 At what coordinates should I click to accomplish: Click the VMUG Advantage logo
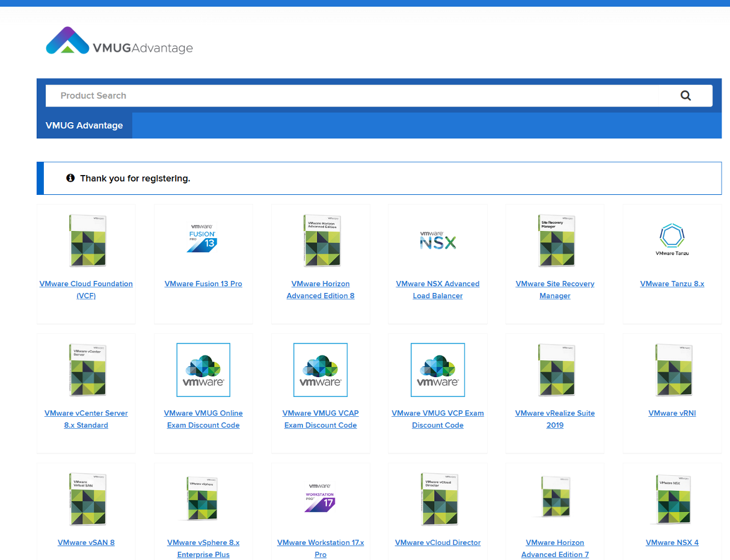(120, 42)
